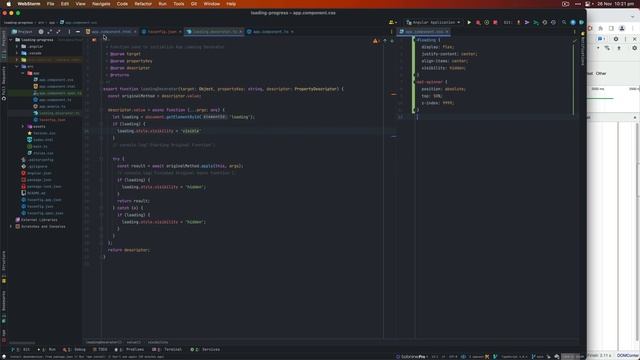
Task: Click the blue round icon beside search
Action: click(x=573, y=22)
